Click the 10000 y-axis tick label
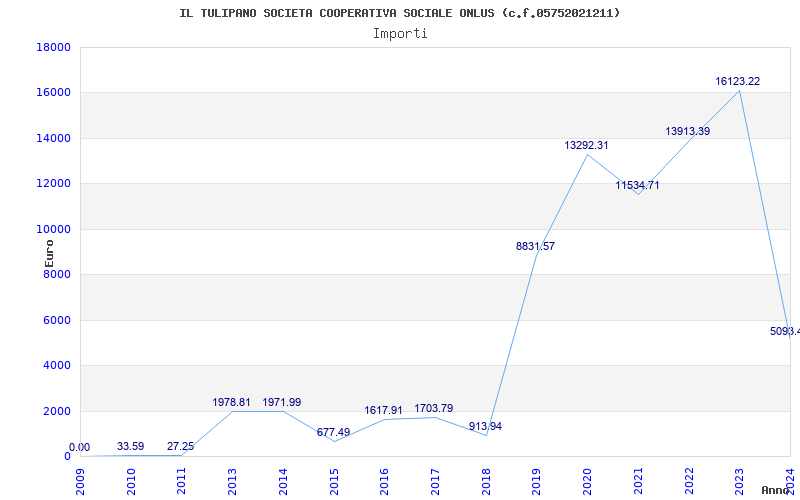 (x=53, y=229)
